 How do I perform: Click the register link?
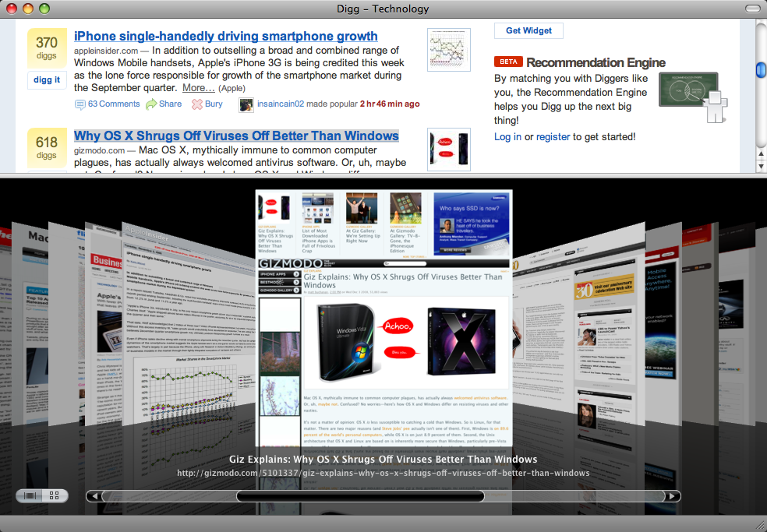click(x=553, y=137)
